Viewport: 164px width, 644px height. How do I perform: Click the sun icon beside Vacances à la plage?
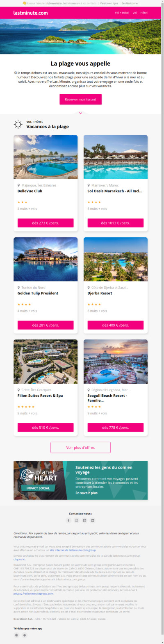click(18, 124)
